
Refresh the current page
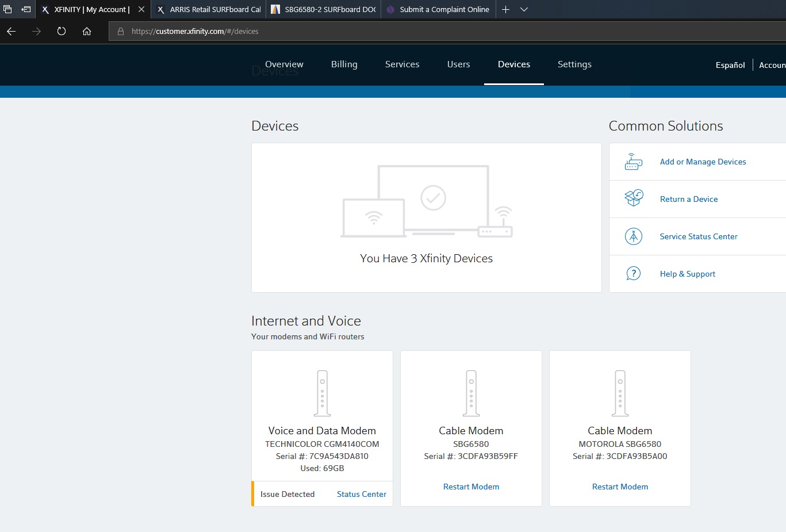[62, 32]
